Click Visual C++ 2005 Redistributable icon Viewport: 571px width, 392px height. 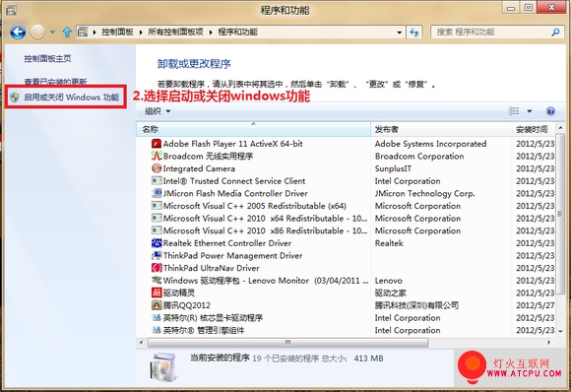click(x=157, y=206)
